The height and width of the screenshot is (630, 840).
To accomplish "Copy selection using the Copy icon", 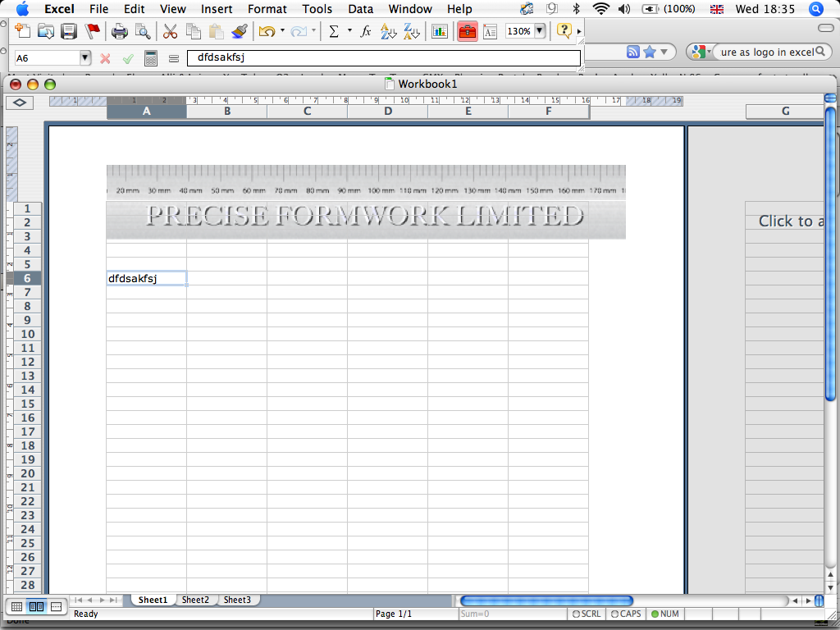I will (193, 31).
